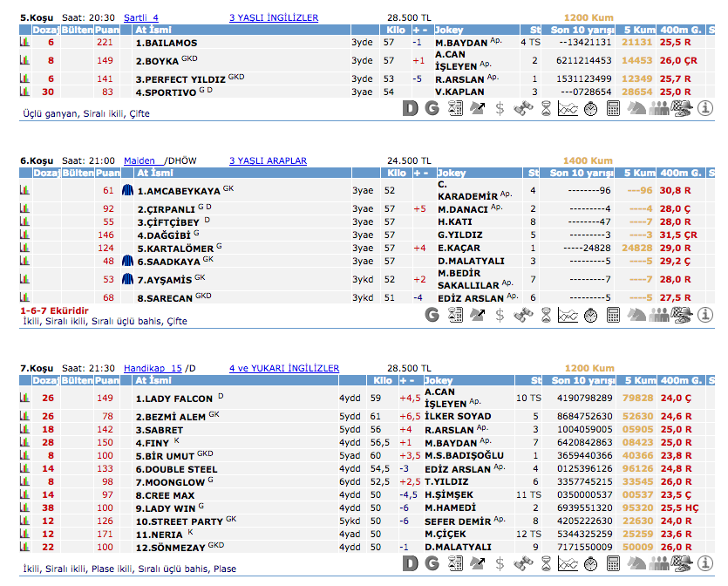Click the people group icon under race 5
The height and width of the screenshot is (586, 728).
(660, 108)
